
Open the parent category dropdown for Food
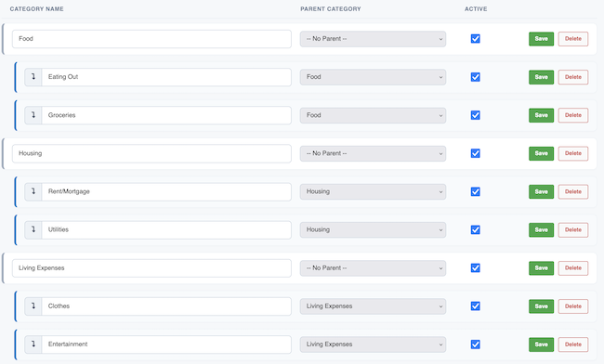(373, 39)
